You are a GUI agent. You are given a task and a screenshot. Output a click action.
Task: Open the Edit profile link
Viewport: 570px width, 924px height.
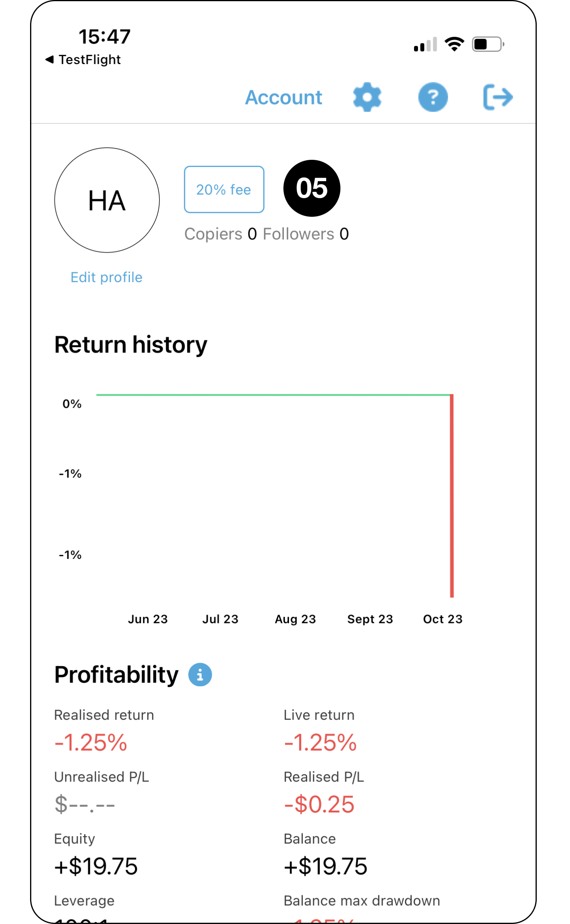coord(106,277)
